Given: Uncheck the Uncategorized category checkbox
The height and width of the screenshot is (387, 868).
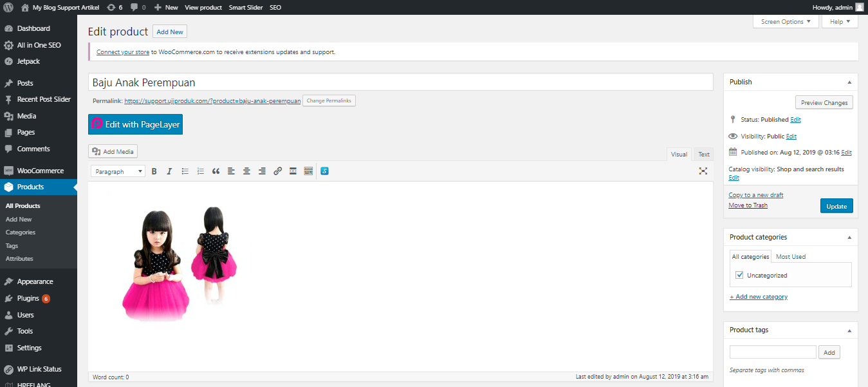Looking at the screenshot, I should (x=739, y=275).
